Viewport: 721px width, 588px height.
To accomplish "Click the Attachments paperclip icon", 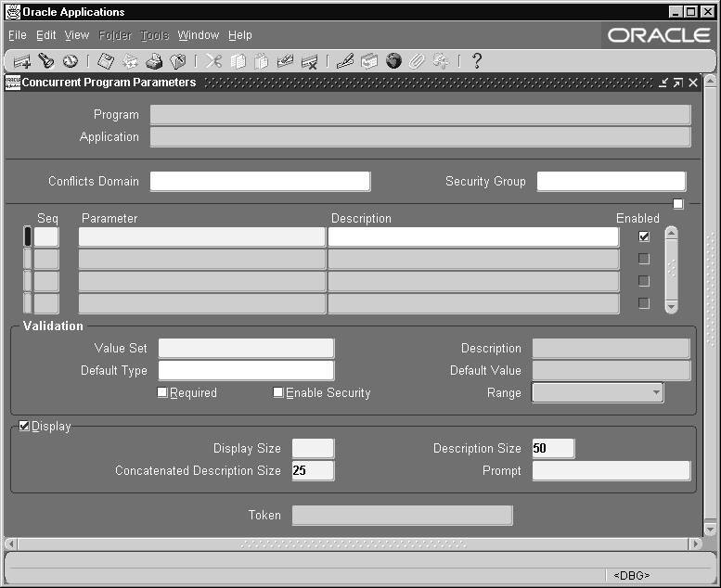I will click(417, 61).
